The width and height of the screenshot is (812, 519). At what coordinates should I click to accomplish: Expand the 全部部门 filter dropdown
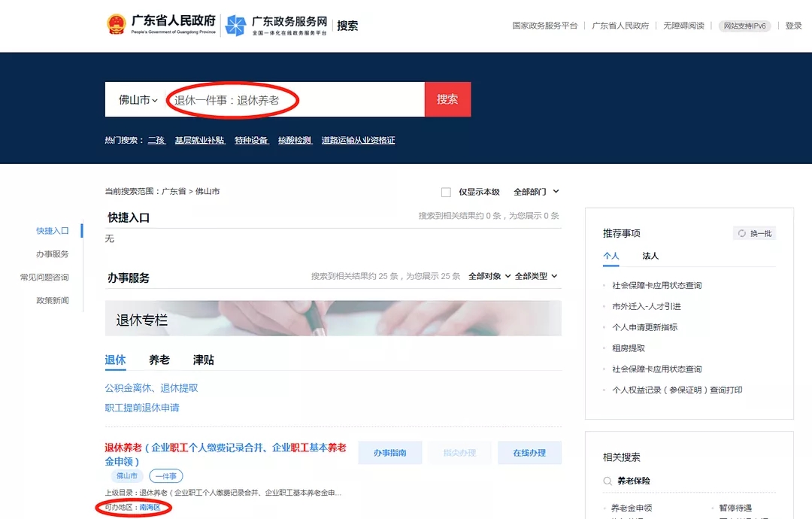click(x=536, y=192)
